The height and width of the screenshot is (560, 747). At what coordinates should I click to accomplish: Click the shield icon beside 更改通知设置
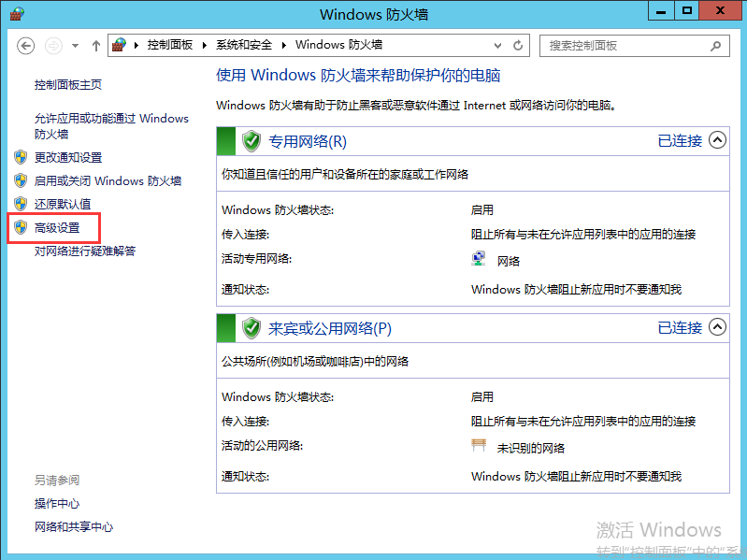(x=21, y=157)
